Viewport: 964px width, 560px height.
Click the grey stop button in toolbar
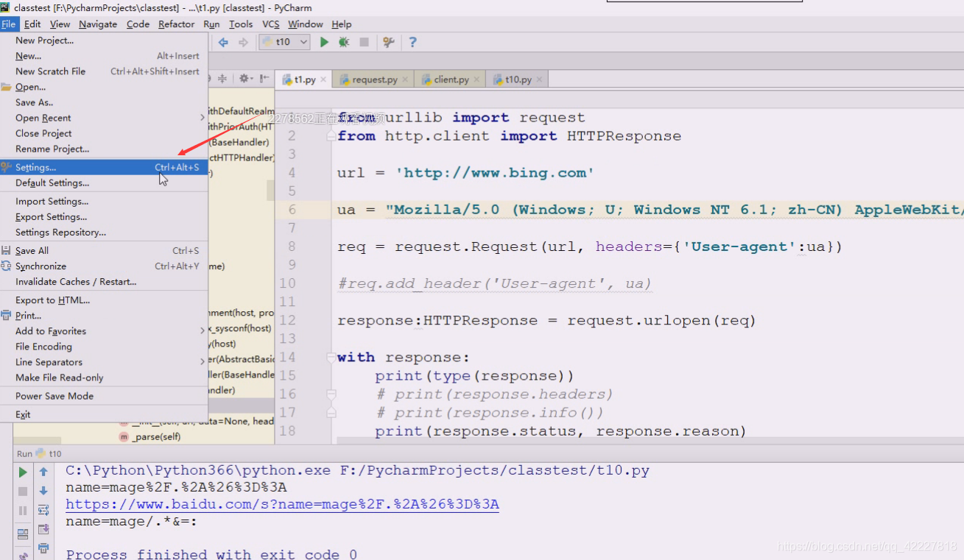click(364, 42)
